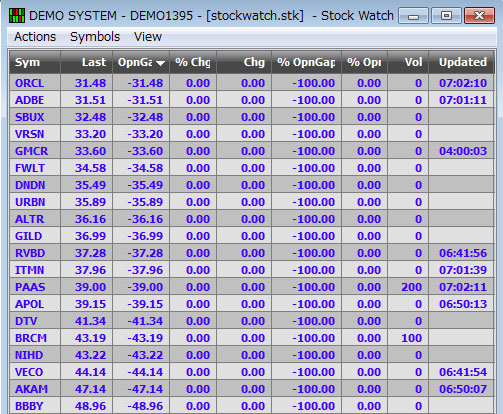Select the PAAS symbol cell
This screenshot has height=414, width=503.
(x=35, y=287)
